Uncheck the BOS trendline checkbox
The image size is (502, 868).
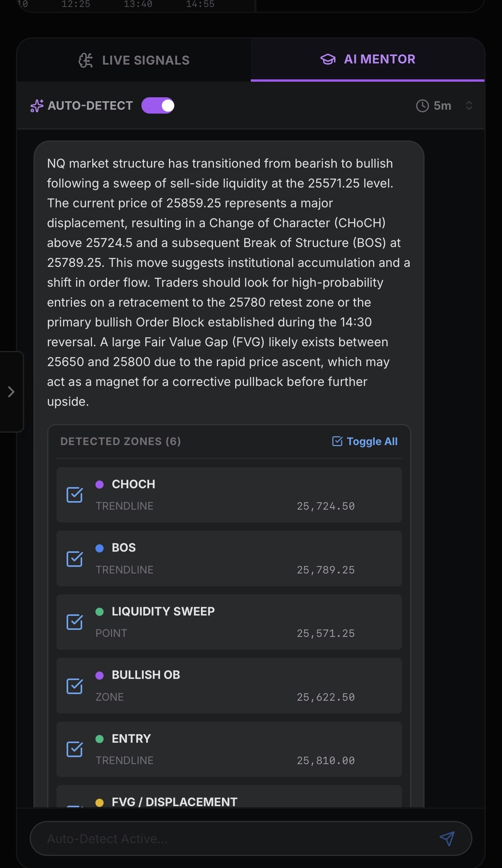(75, 559)
